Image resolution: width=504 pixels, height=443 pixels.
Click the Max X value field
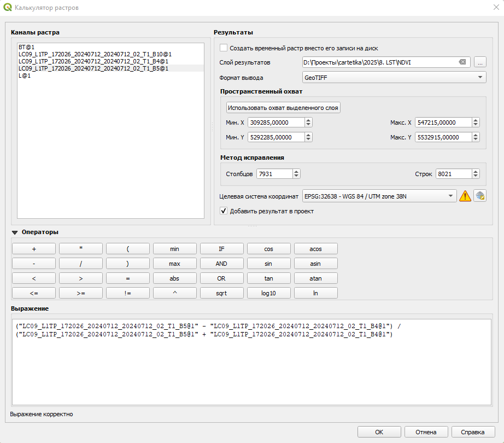coord(443,123)
